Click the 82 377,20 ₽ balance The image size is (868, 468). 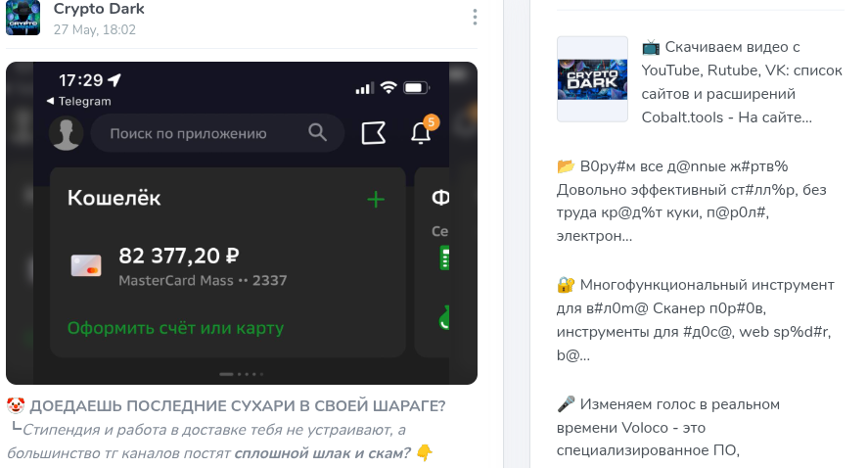[x=179, y=256]
